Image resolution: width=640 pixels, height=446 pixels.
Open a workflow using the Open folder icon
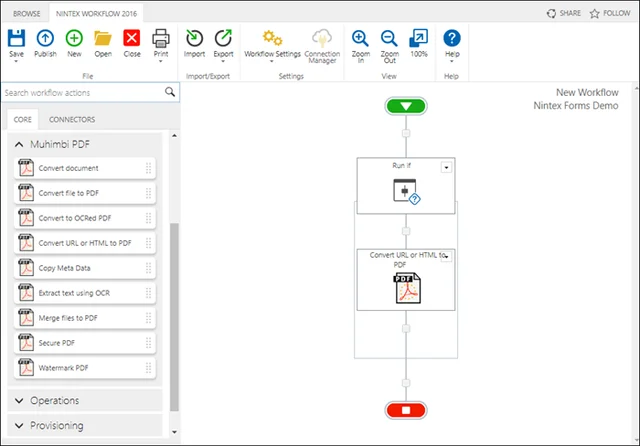[103, 38]
